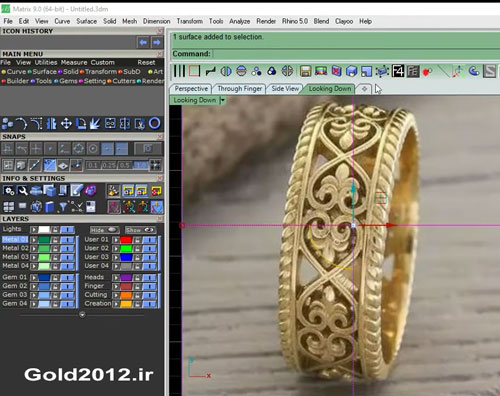
Task: Toggle the Hide layers switch
Action: [105, 230]
